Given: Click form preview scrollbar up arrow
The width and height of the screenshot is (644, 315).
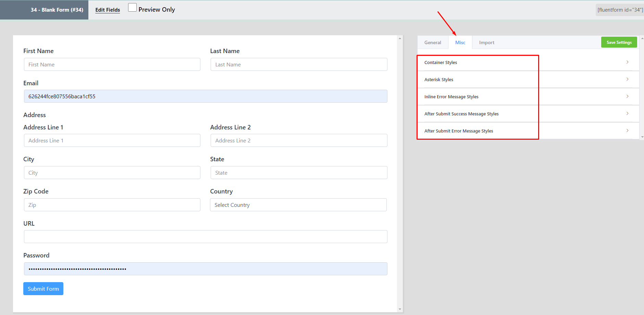Looking at the screenshot, I should click(x=400, y=38).
